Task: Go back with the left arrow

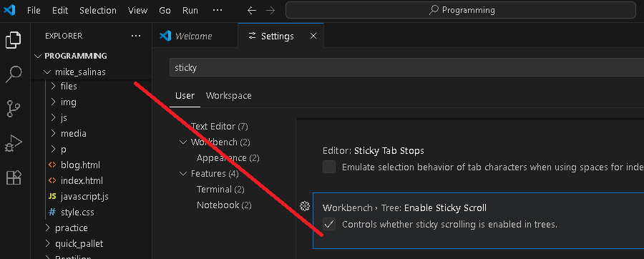Action: coord(252,11)
